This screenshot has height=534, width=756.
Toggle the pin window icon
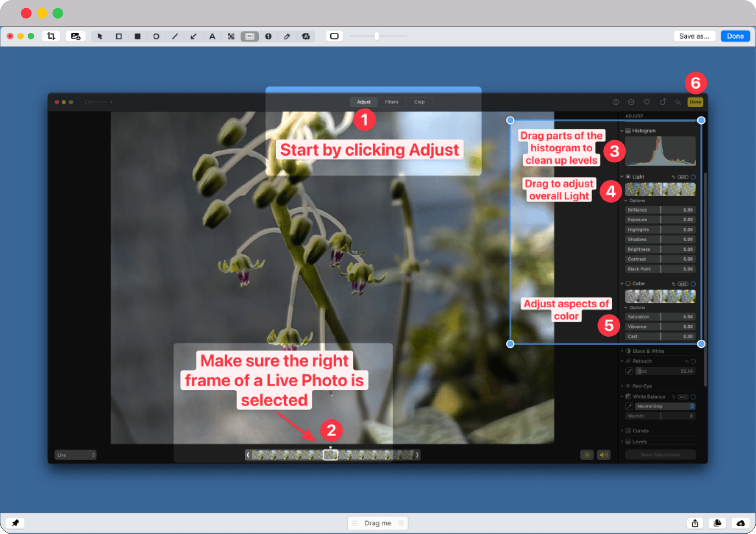[15, 523]
